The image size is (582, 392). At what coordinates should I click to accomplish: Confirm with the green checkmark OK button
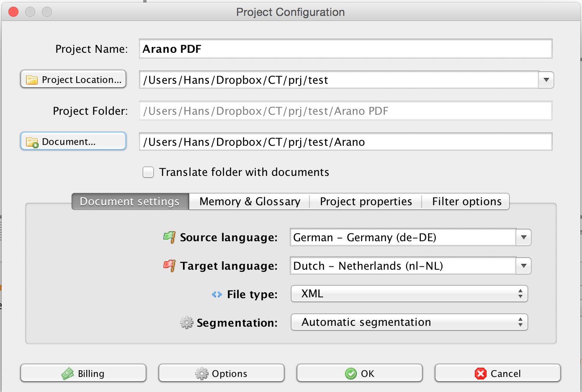click(360, 373)
